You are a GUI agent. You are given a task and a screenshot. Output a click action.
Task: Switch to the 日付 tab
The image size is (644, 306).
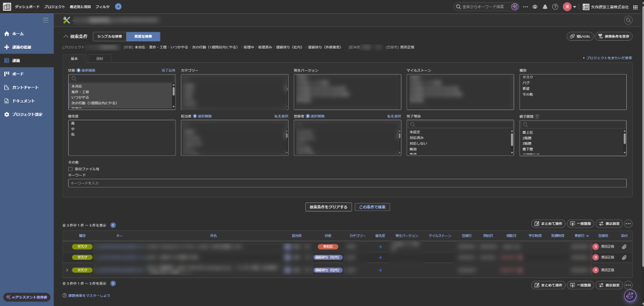100,58
